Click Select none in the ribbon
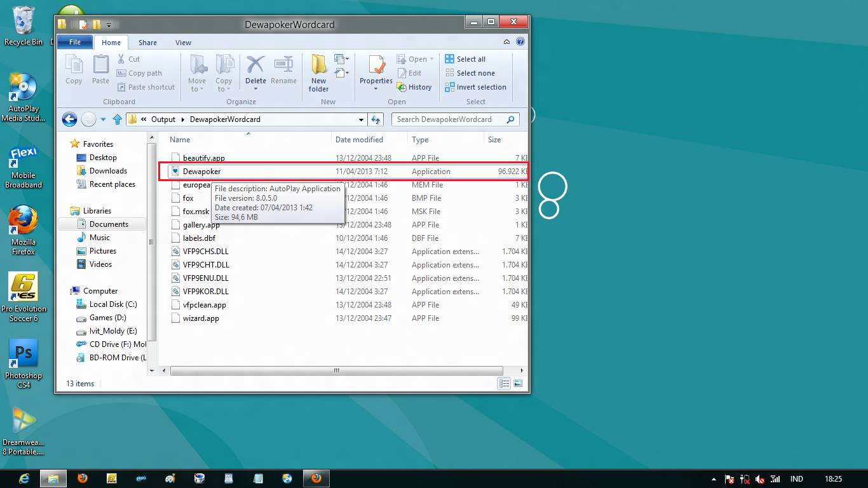Screen dimensions: 868x488 [470, 73]
